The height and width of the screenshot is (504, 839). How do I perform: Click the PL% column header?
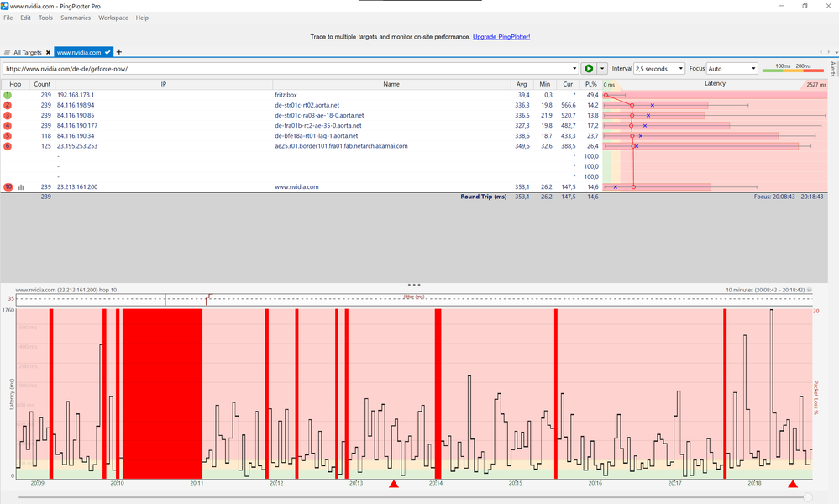pyautogui.click(x=591, y=84)
